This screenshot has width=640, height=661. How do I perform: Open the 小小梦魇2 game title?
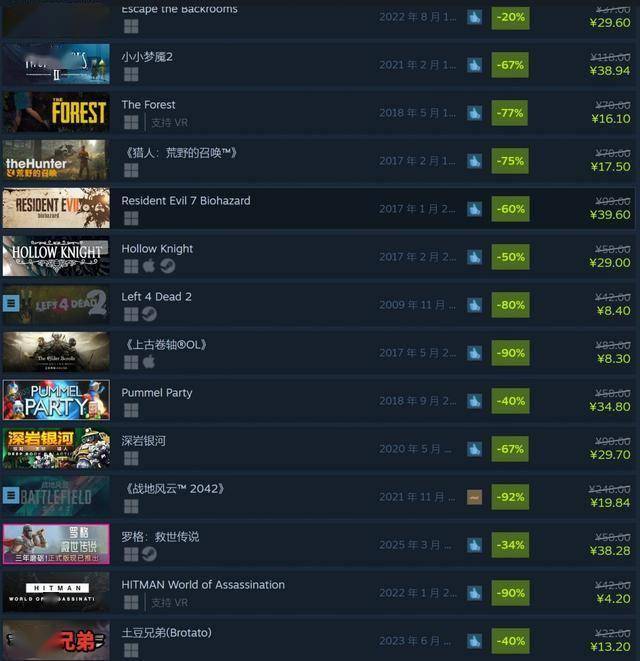[147, 57]
